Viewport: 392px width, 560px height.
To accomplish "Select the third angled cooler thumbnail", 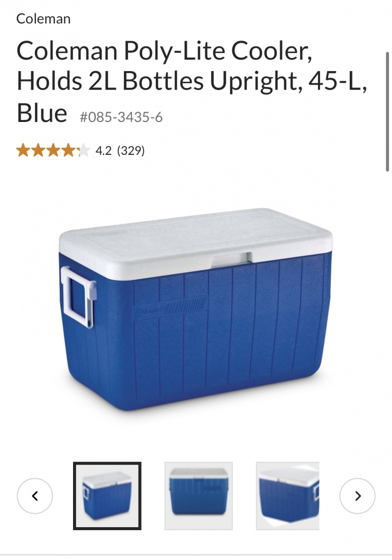I will 288,496.
